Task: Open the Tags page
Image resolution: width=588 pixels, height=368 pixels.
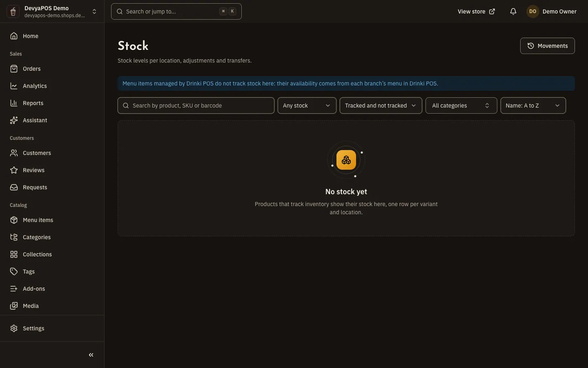Action: point(52,272)
